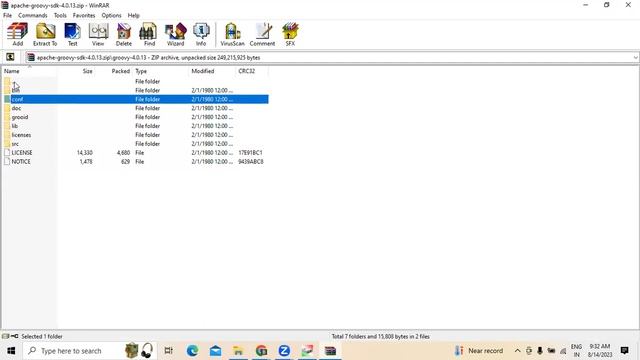Click the Near record weather widget
Screen dimensions: 640x360
pos(479,351)
